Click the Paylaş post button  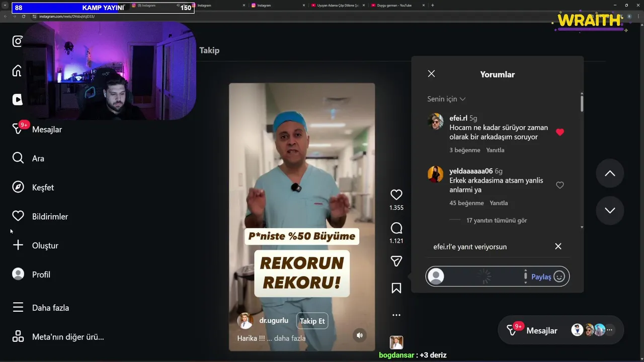(541, 277)
